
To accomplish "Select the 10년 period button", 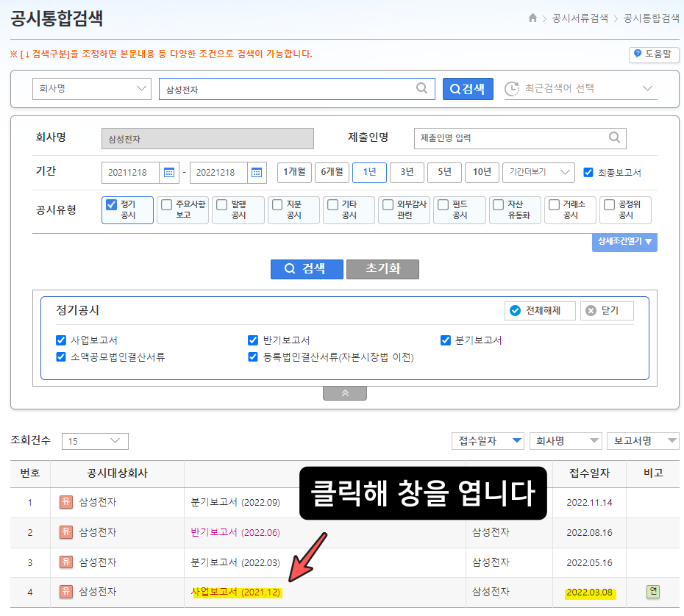I will (482, 172).
